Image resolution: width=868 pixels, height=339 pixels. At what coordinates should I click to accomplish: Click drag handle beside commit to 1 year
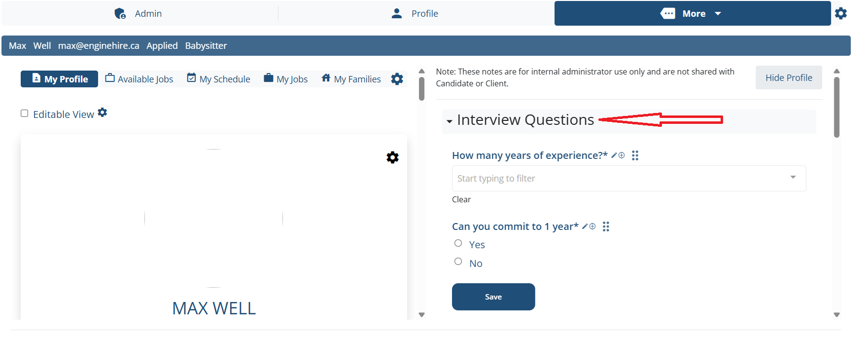[x=606, y=226]
